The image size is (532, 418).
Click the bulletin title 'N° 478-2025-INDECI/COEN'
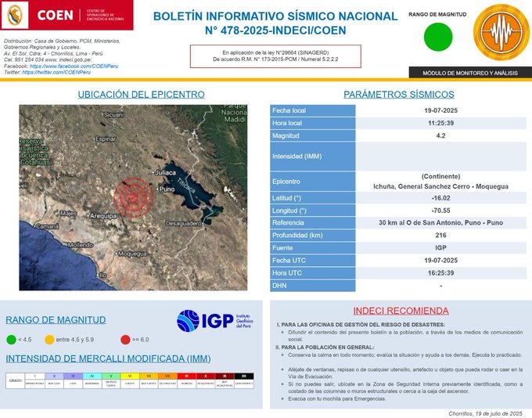275,31
